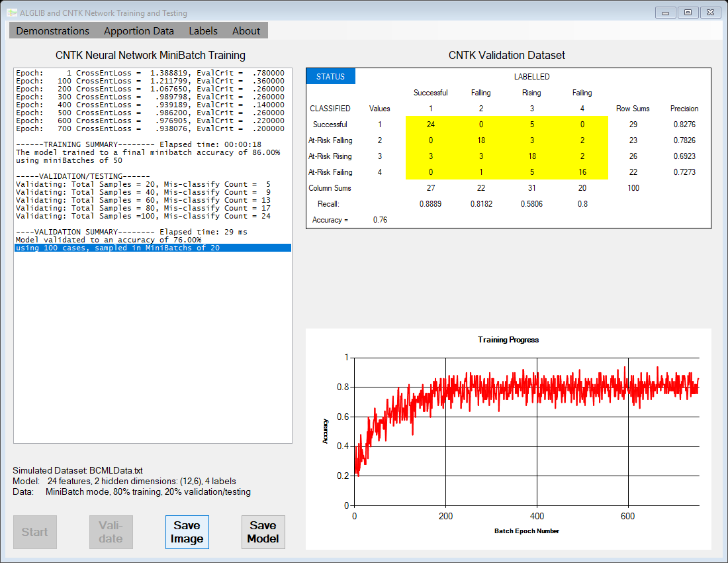Screen dimensions: 728x563
Task: Click the Precision column header
Action: [684, 109]
